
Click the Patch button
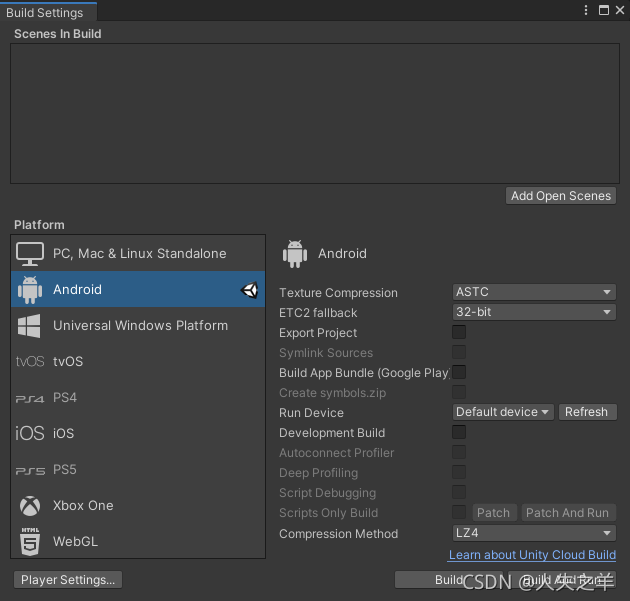coord(494,513)
